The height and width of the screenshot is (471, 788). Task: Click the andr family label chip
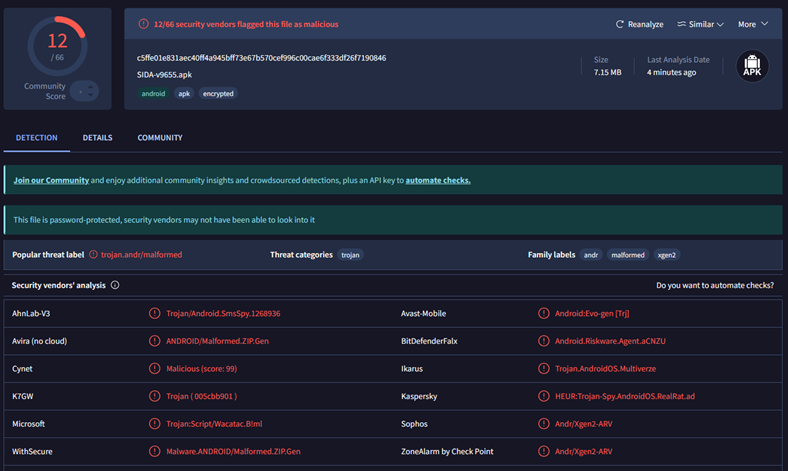click(591, 255)
